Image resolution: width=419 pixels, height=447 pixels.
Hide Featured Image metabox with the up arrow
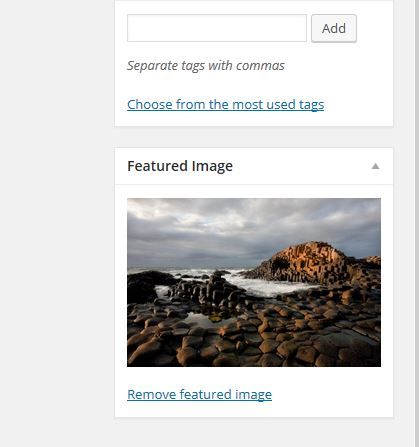[x=375, y=166]
